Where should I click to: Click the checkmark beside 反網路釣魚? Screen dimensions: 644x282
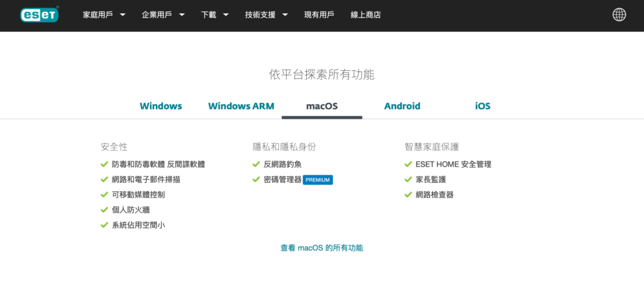click(257, 165)
